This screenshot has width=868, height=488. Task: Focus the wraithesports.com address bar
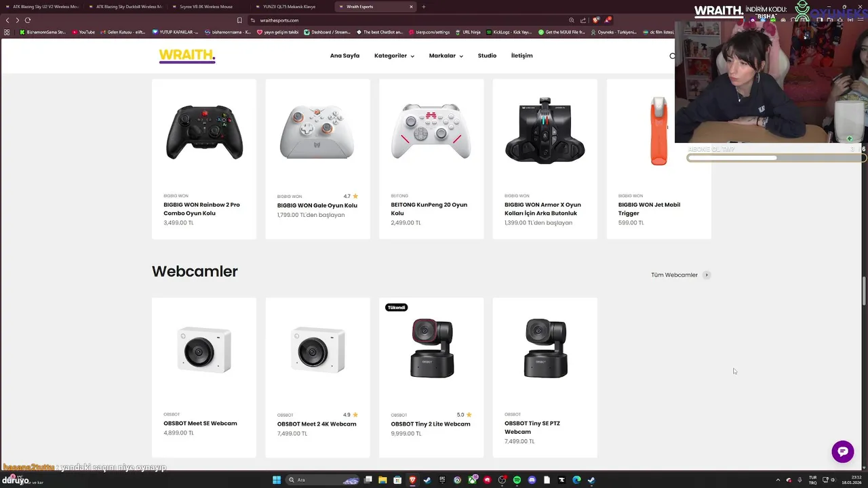pyautogui.click(x=407, y=20)
